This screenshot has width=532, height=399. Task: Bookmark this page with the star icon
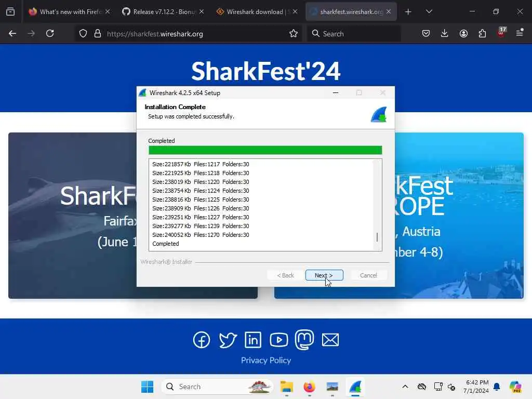[294, 34]
